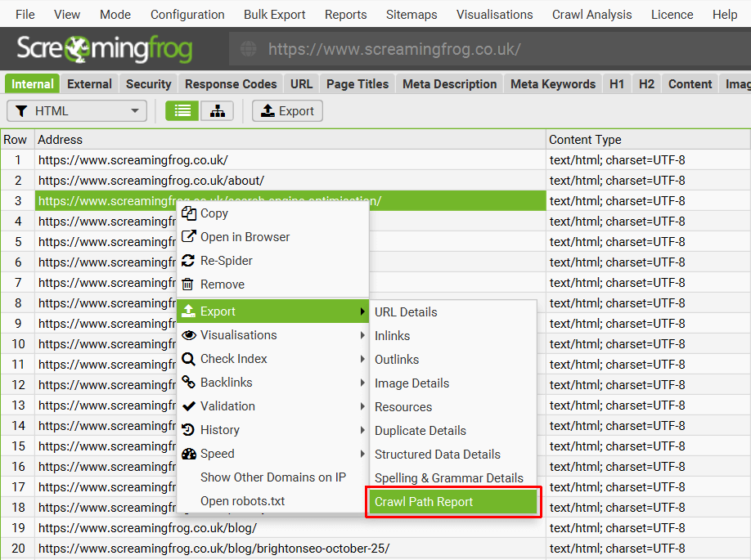
Task: Expand the Speed submenu arrow
Action: click(x=362, y=454)
